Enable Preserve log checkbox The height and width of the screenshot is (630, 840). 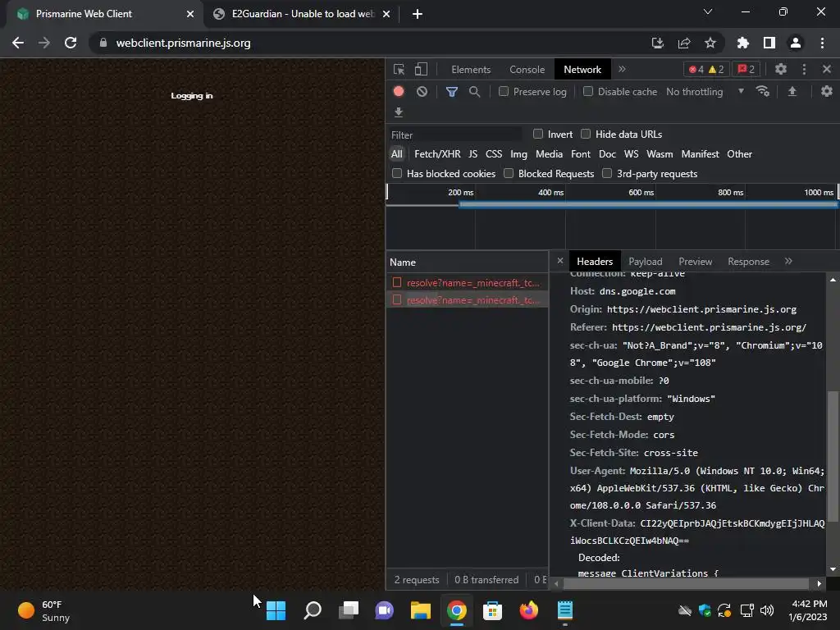pyautogui.click(x=504, y=92)
